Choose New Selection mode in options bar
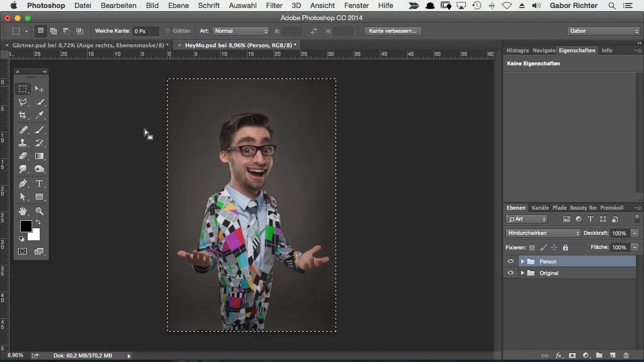Viewport: 644px width, 362px height. pyautogui.click(x=41, y=31)
